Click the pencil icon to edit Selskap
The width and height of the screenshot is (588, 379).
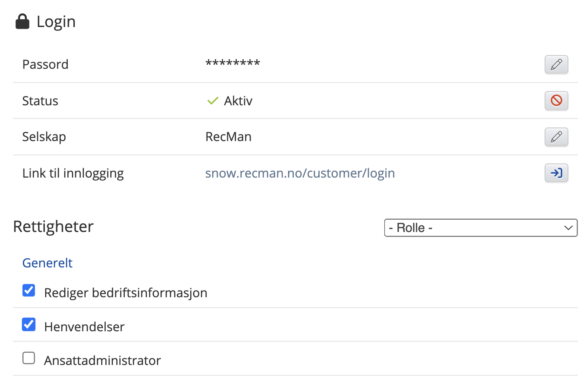pyautogui.click(x=556, y=137)
